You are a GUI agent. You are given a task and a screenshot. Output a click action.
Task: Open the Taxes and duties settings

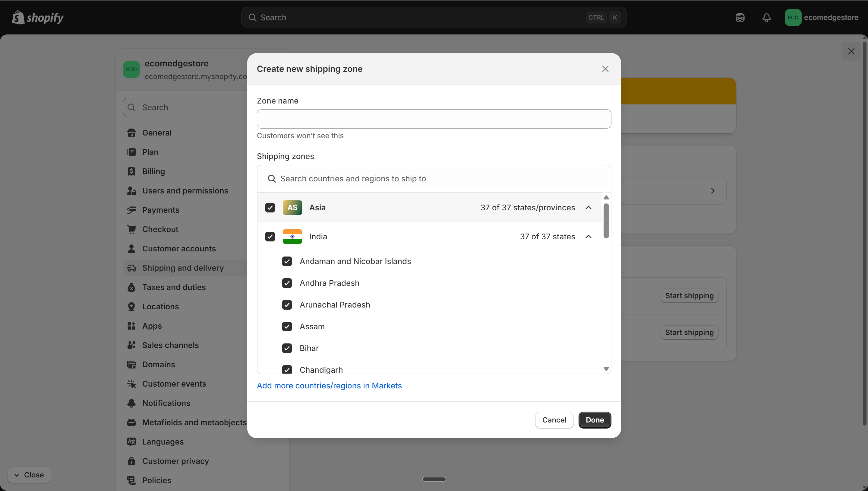click(x=132, y=287)
